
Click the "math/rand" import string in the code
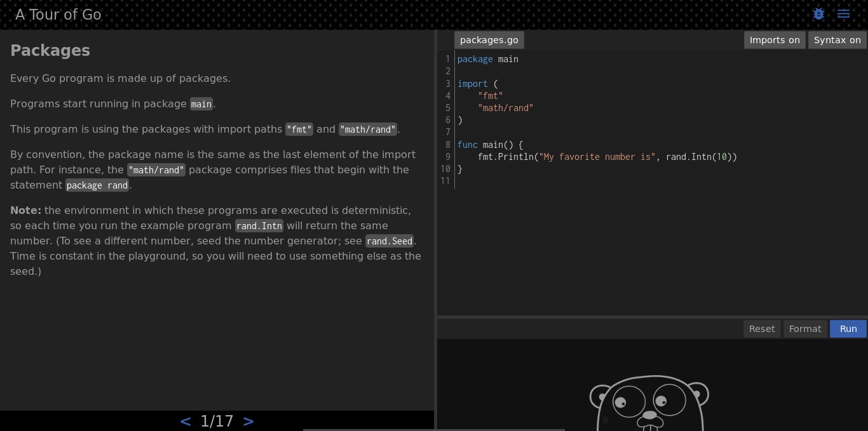click(x=505, y=108)
